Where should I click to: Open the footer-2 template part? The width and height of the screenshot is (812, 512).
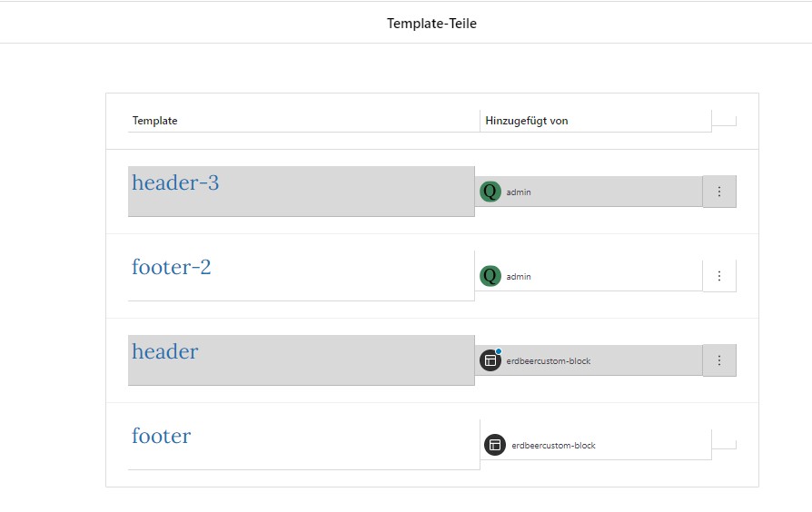(x=171, y=267)
